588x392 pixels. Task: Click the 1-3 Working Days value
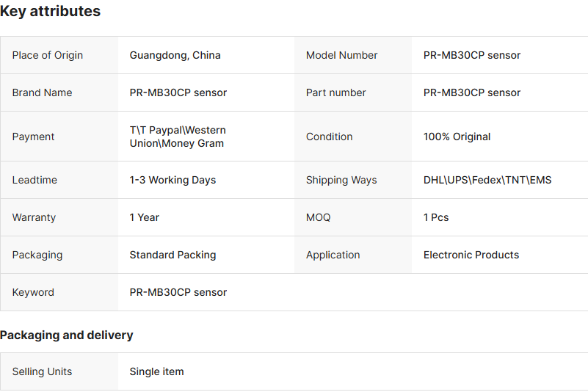pos(173,180)
